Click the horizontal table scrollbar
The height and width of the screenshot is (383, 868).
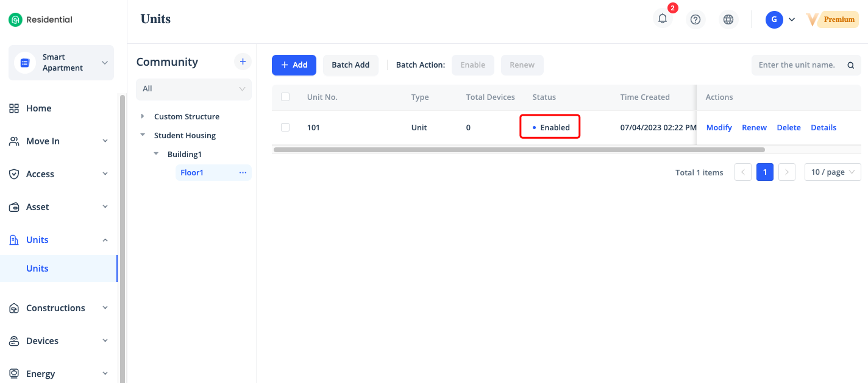[x=518, y=149]
